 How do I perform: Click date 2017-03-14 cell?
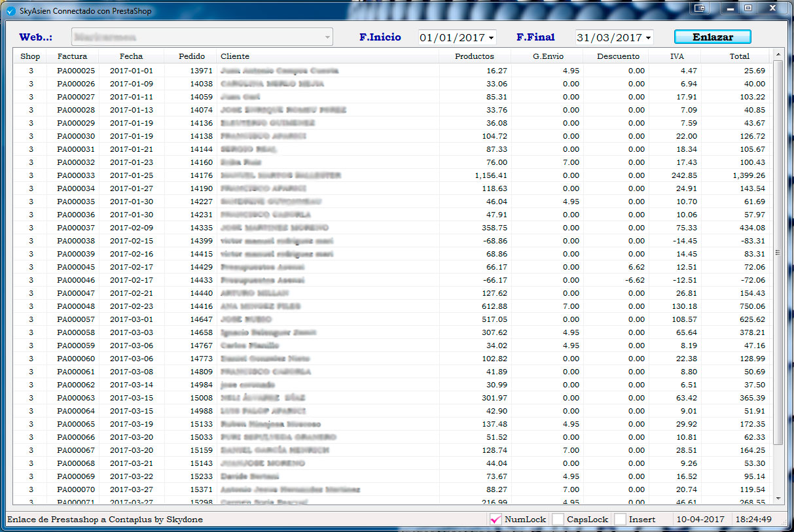pyautogui.click(x=131, y=385)
